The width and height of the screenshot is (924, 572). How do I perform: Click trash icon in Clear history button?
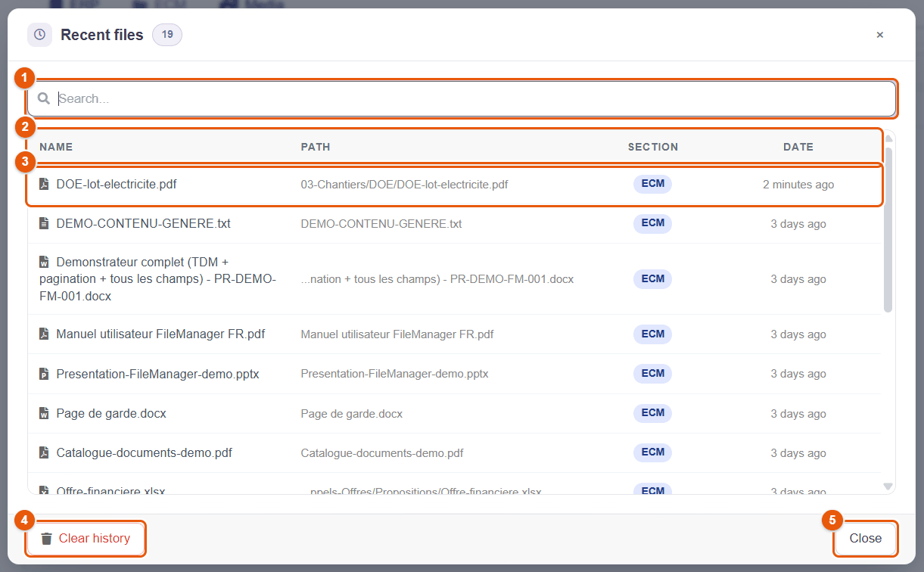coord(47,539)
